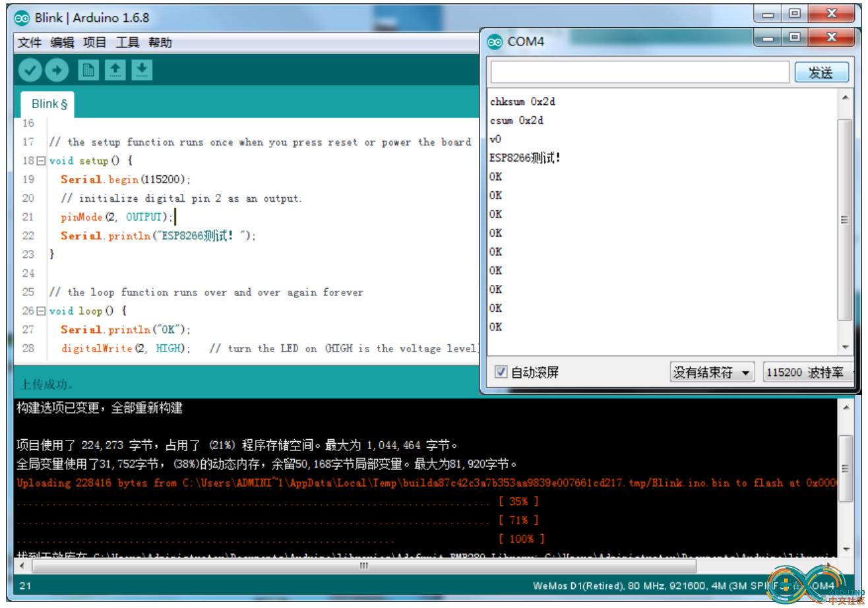
Task: Click line number 24 in the editor
Action: click(28, 273)
